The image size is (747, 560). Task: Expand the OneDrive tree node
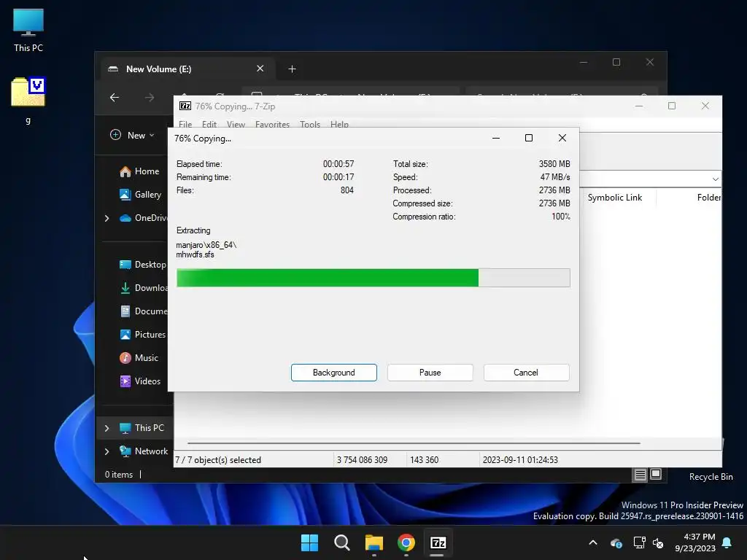tap(107, 218)
